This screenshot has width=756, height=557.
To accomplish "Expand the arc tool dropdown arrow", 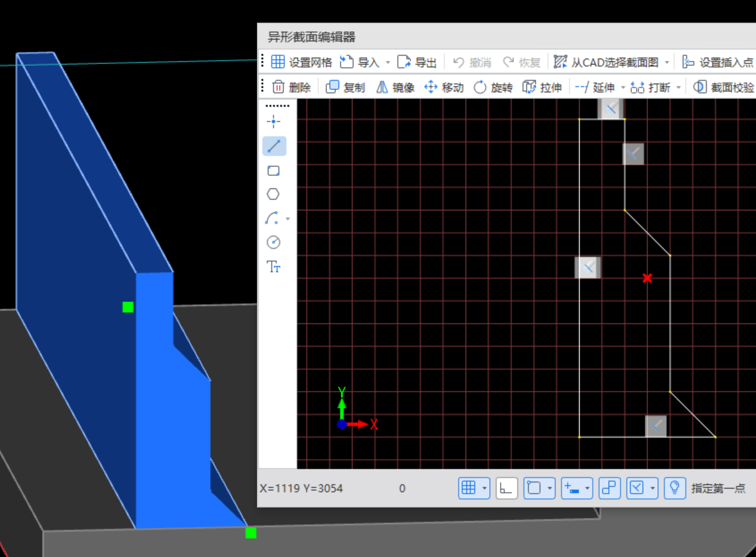I will pos(288,219).
